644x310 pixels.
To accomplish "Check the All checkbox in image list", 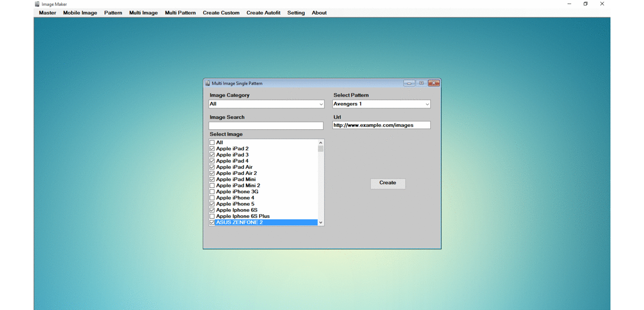I will (x=212, y=143).
